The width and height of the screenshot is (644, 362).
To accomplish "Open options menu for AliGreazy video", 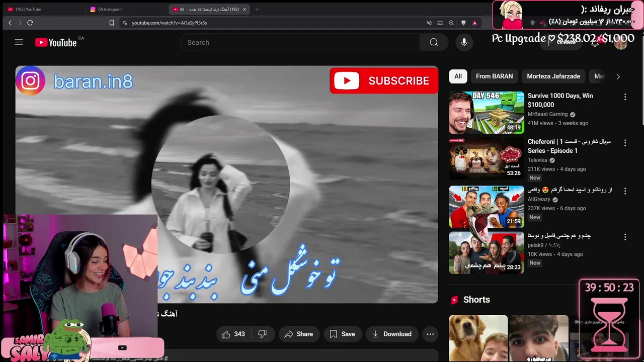I will tap(625, 191).
